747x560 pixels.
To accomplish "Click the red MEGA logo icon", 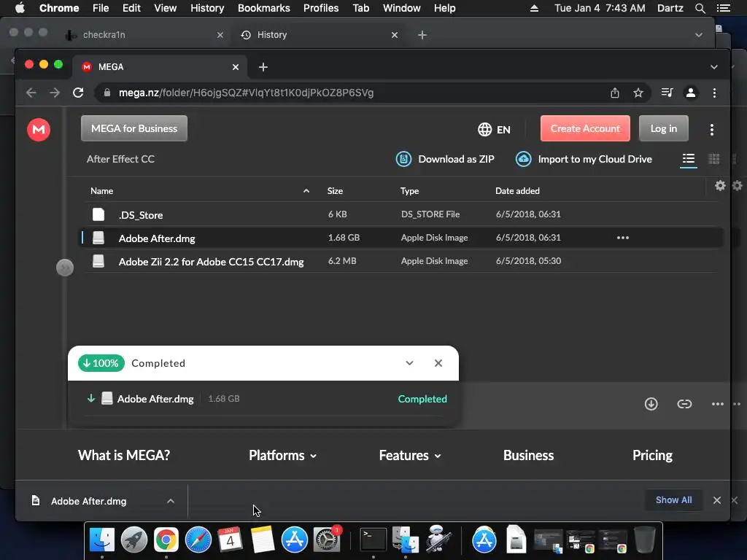I will coord(39,130).
